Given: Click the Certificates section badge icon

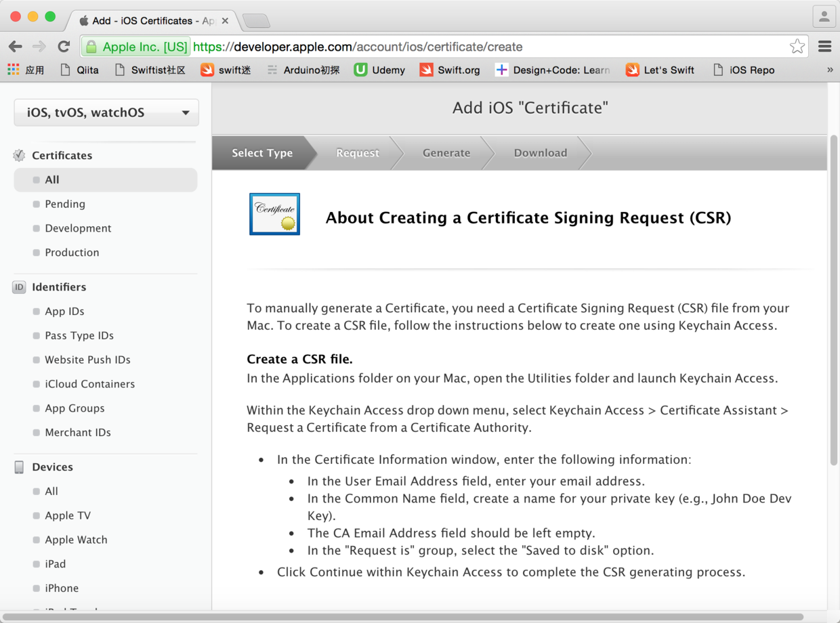Looking at the screenshot, I should (19, 155).
